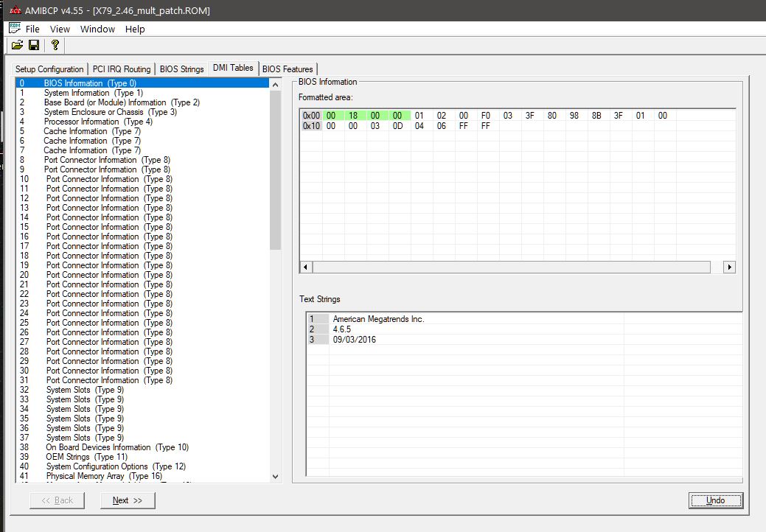Select the DMI Tables tab
This screenshot has width=766, height=532.
pyautogui.click(x=233, y=68)
